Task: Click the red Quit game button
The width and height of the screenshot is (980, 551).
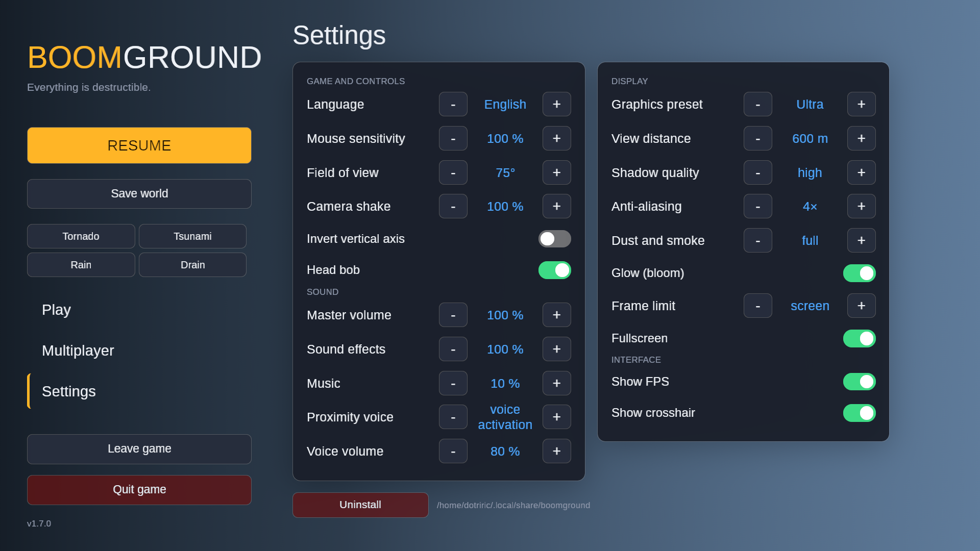Action: coord(139,490)
